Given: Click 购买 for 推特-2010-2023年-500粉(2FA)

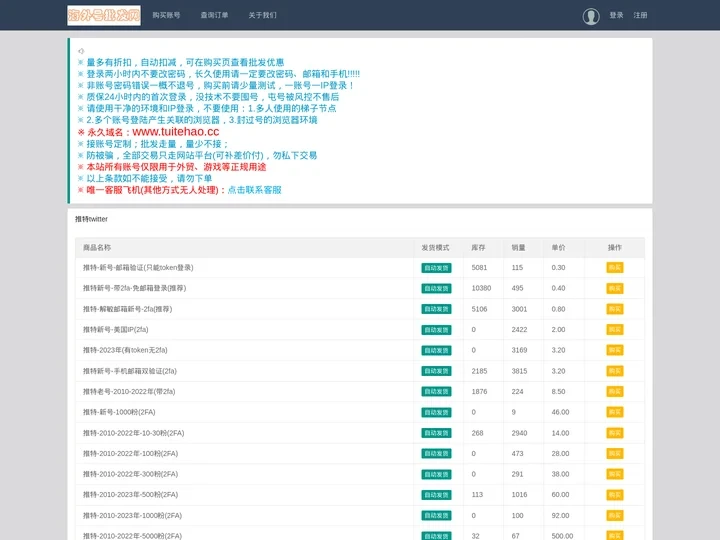Looking at the screenshot, I should [x=614, y=495].
